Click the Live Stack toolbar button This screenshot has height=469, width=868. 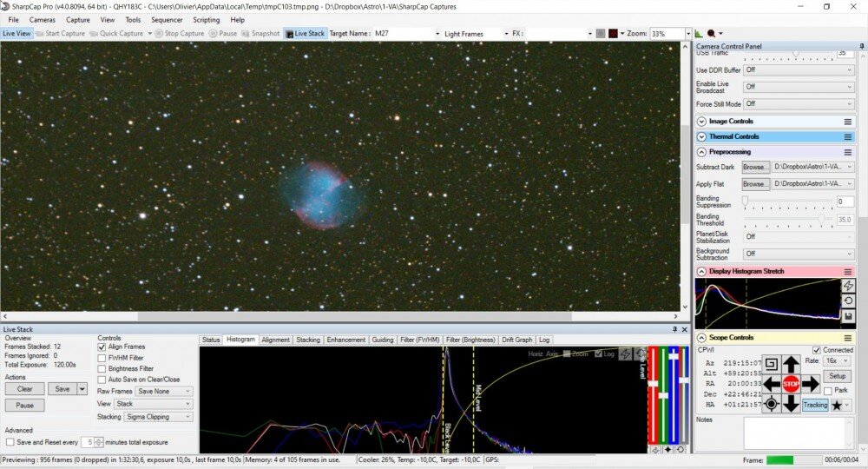305,33
